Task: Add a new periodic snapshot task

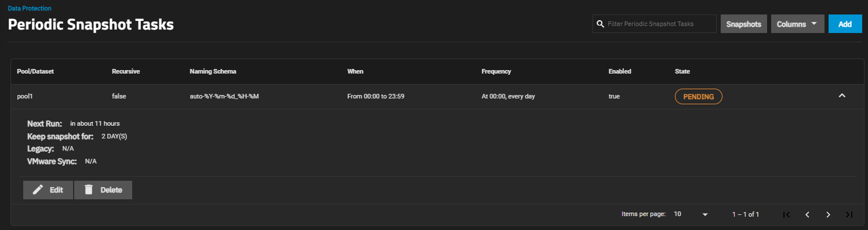Action: tap(845, 24)
